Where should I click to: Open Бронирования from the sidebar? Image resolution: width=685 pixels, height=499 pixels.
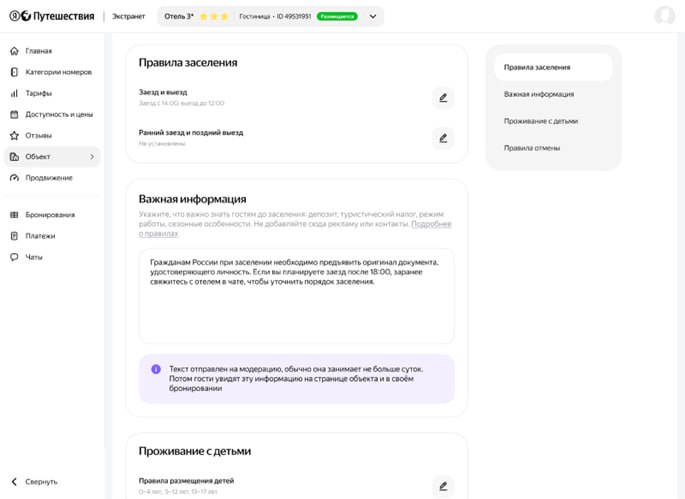click(x=50, y=215)
